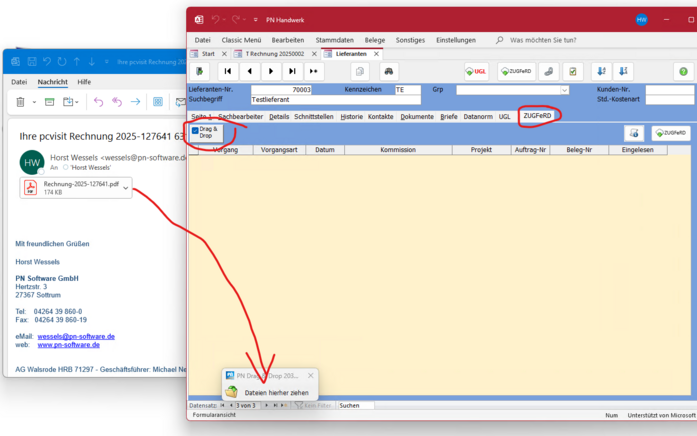Image resolution: width=697 pixels, height=436 pixels.
Task: Click the archive icon in Outlook toolbar
Action: (49, 102)
